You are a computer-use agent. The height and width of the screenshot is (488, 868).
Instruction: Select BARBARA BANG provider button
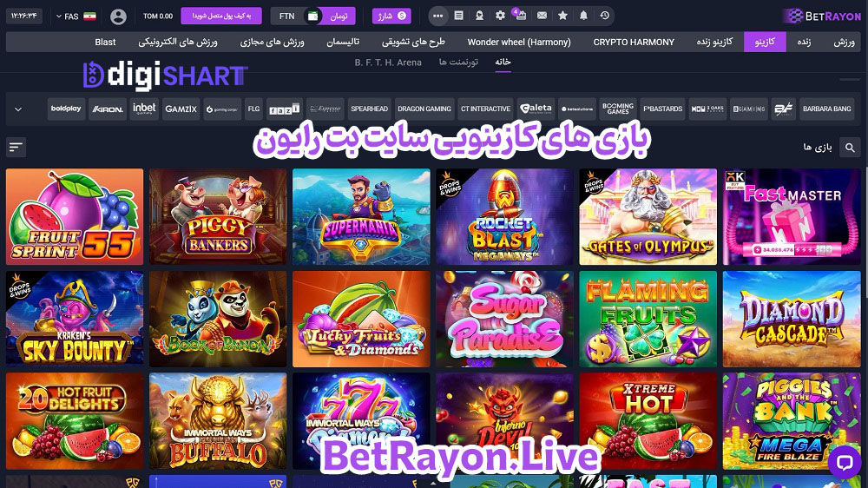click(x=827, y=109)
